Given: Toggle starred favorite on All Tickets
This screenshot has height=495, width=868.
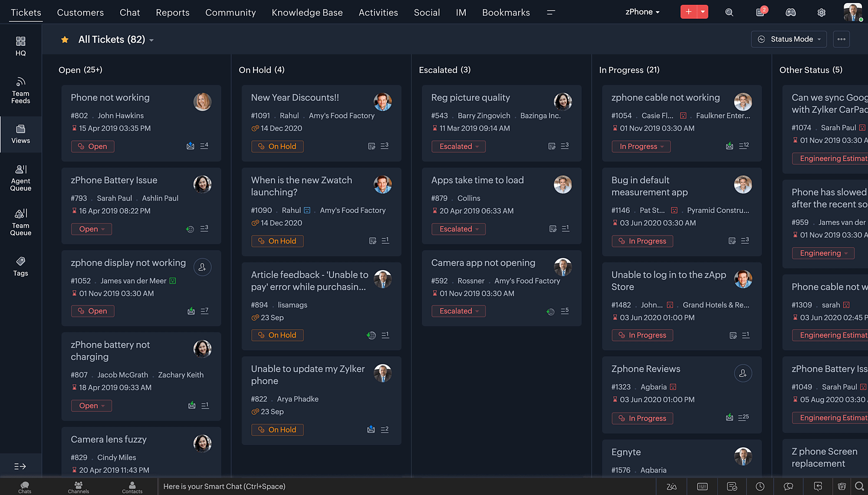Looking at the screenshot, I should click(64, 39).
